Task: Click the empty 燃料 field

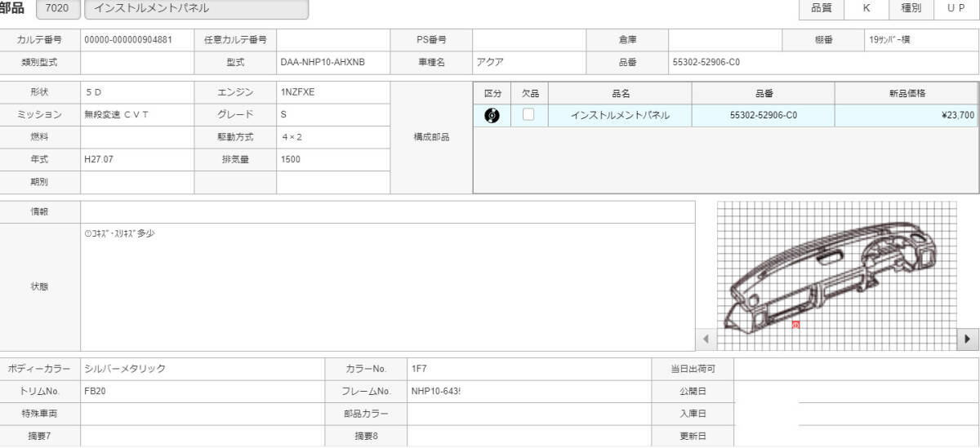Action: (137, 137)
